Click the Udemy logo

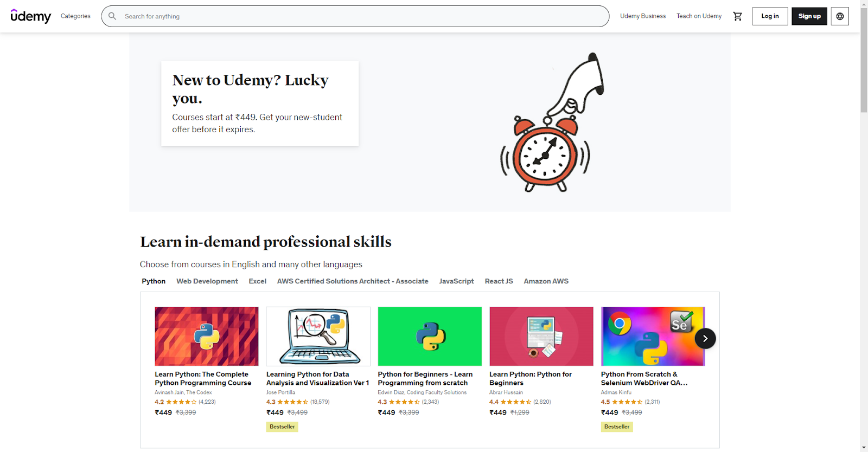tap(31, 16)
